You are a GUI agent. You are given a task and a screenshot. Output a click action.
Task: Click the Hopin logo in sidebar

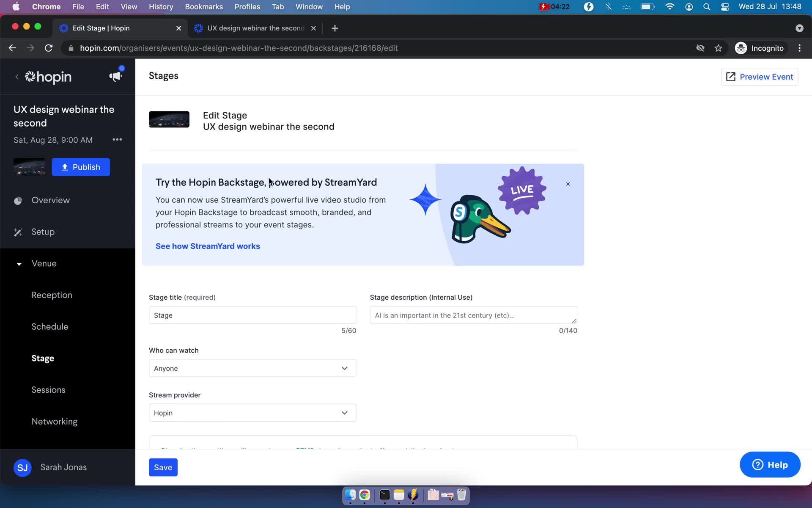(48, 77)
